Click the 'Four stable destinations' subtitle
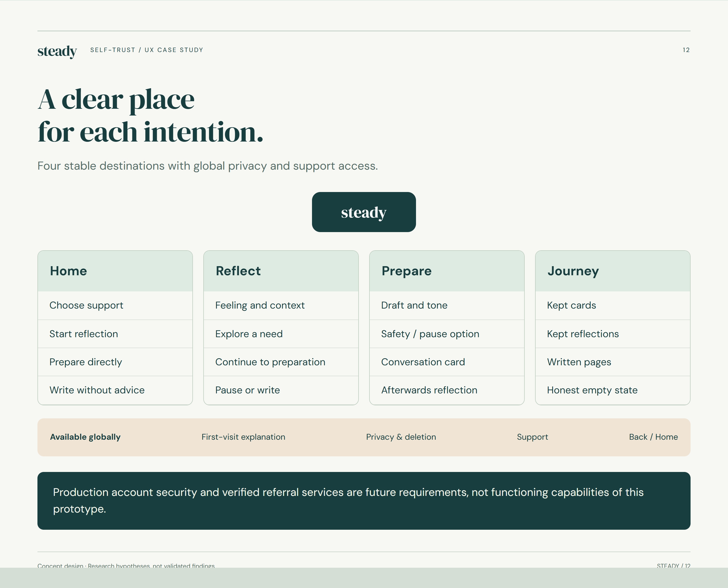Viewport: 728px width, 588px height. [207, 166]
